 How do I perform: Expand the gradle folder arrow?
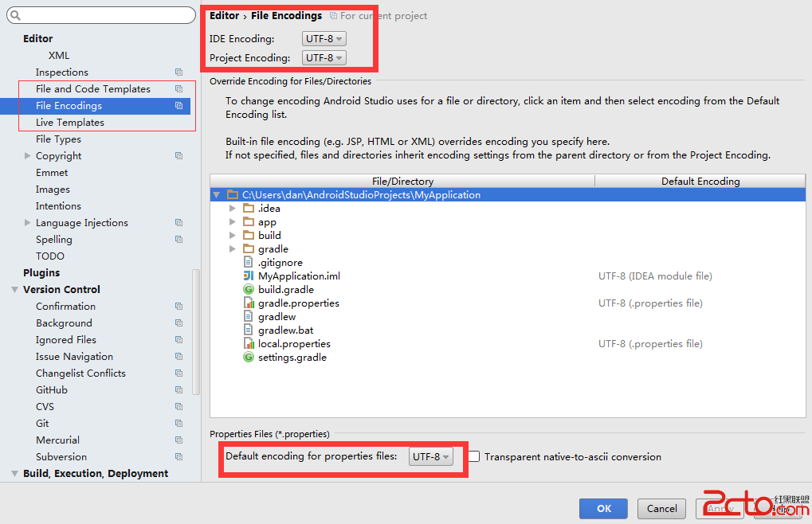click(233, 248)
